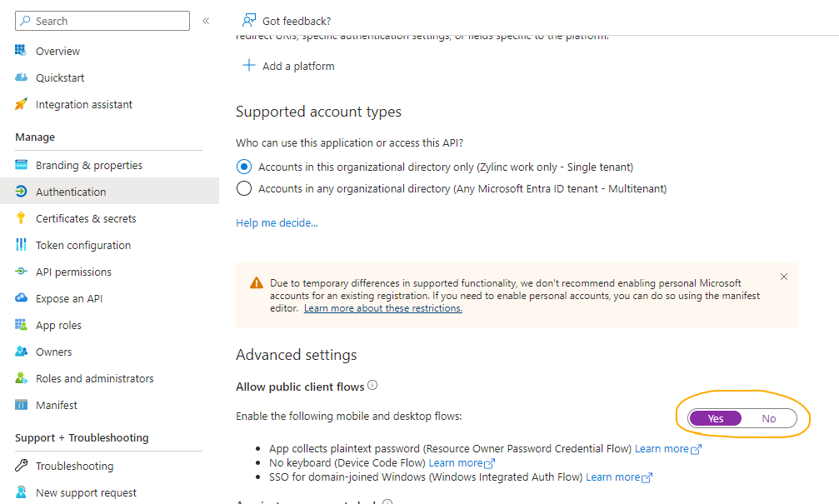Click the Support + Troubleshooting section header
839x504 pixels.
(82, 437)
